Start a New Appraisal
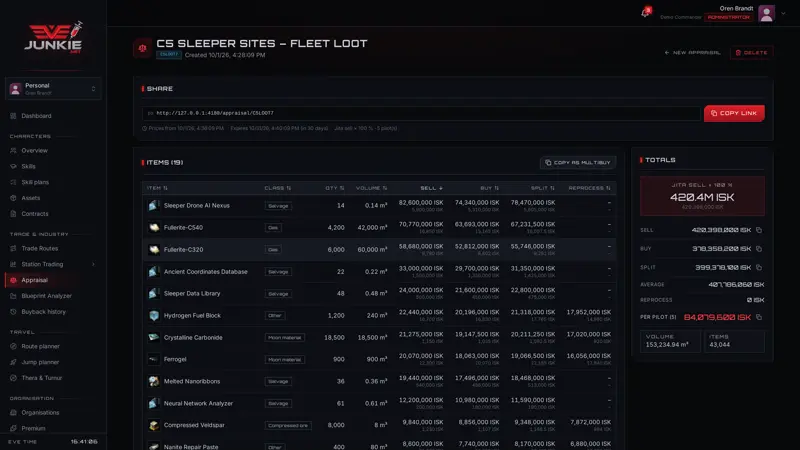This screenshot has width=800, height=450. point(692,53)
